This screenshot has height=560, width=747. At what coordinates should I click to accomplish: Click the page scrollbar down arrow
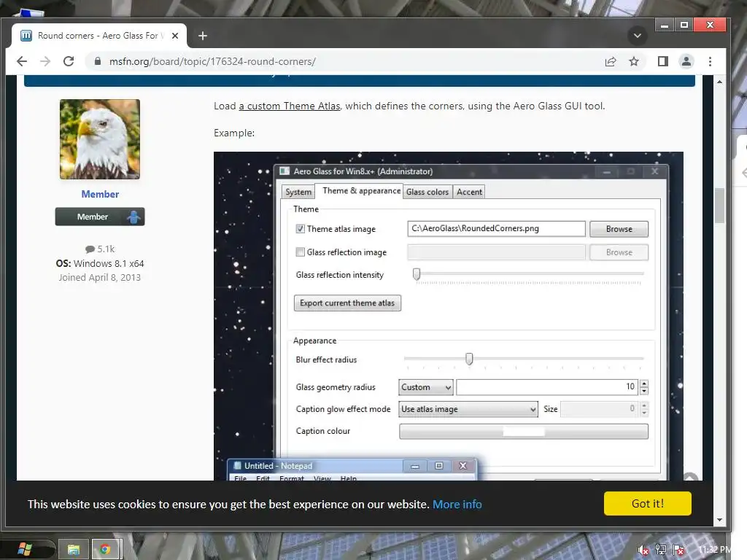(x=720, y=520)
